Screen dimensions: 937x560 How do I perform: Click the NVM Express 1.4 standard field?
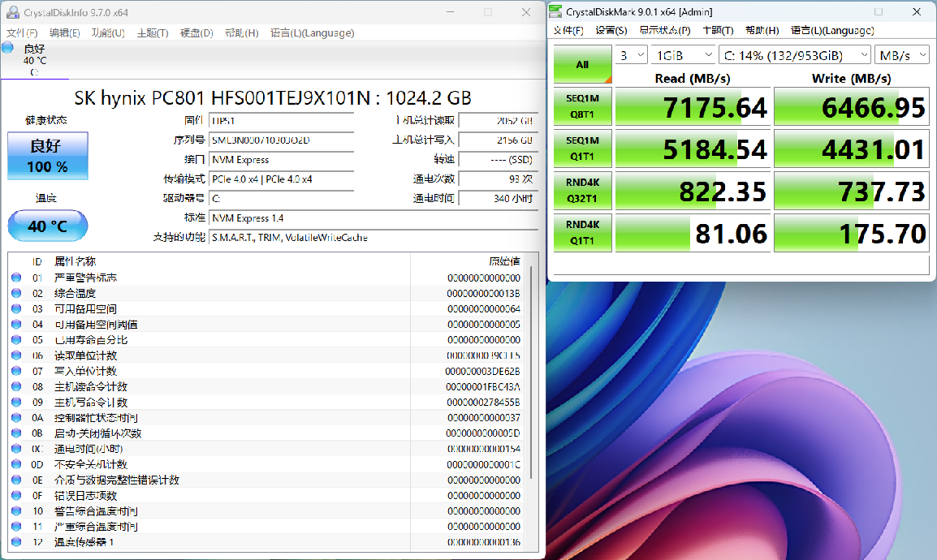374,218
